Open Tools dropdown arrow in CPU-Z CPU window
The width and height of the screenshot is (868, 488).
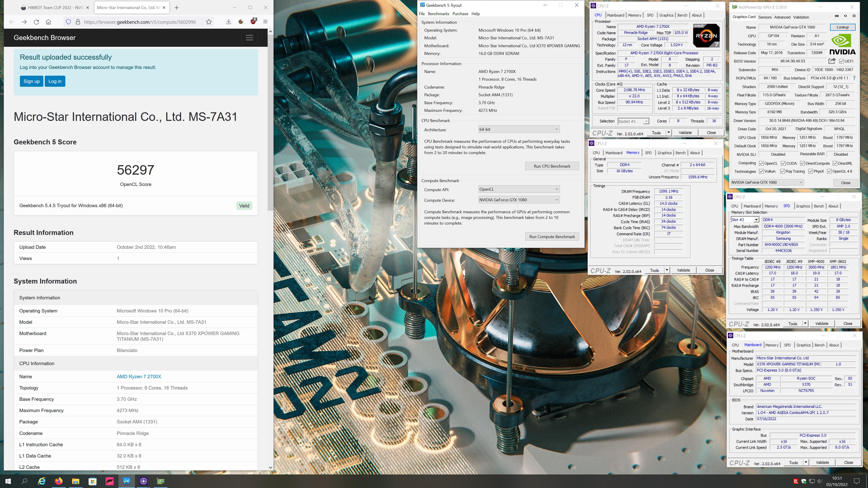coord(669,133)
